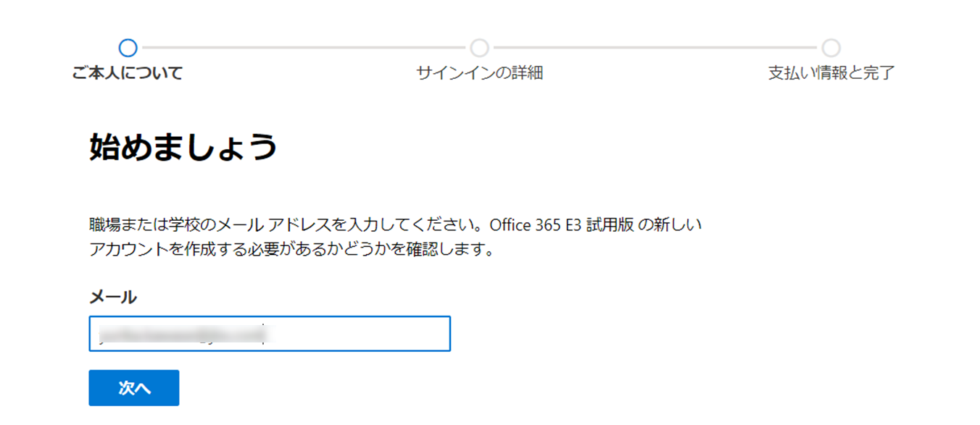Click the progress line before the final step
Screen dimensions: 980x425
coord(655,47)
